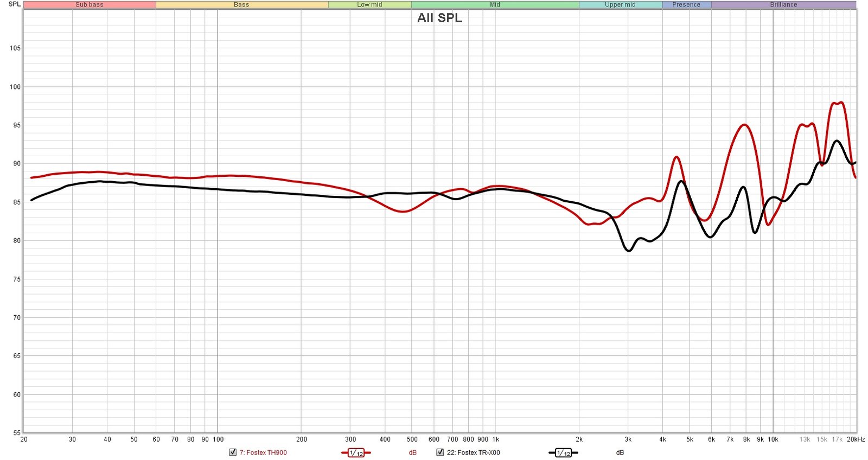Click the black TR-X00 1/12 smoothing icon

coord(563,452)
